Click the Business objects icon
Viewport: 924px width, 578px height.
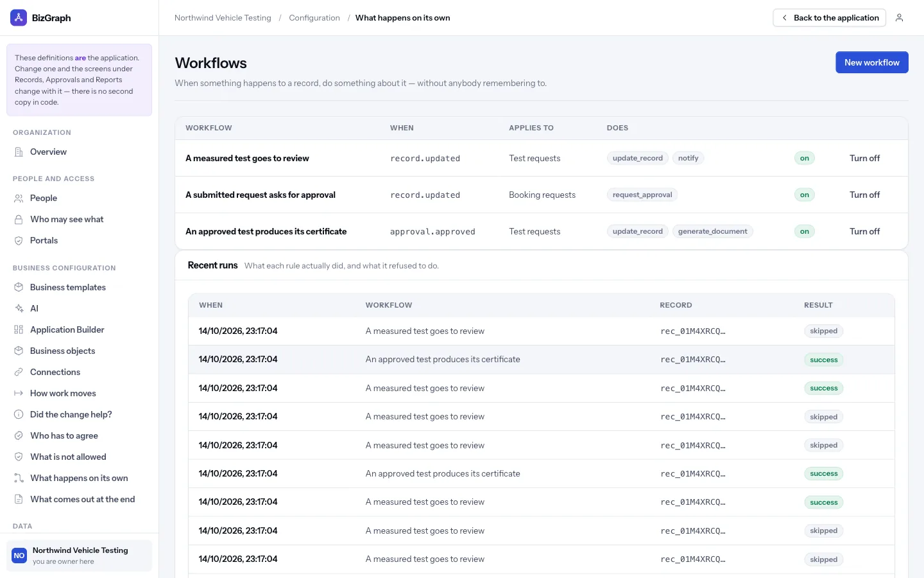[x=19, y=351]
